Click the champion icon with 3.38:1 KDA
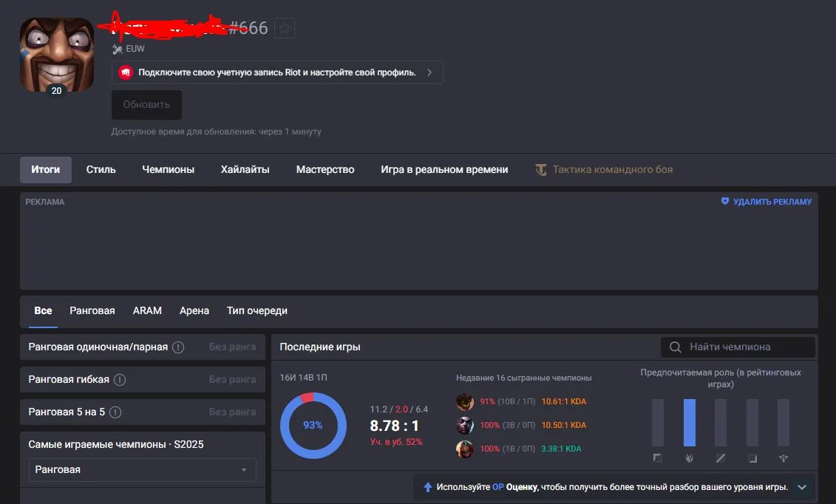Screen dimensions: 836x504 [465, 449]
